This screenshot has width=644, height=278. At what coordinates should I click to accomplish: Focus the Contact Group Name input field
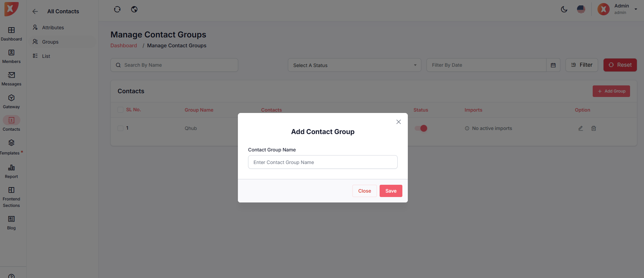click(323, 162)
